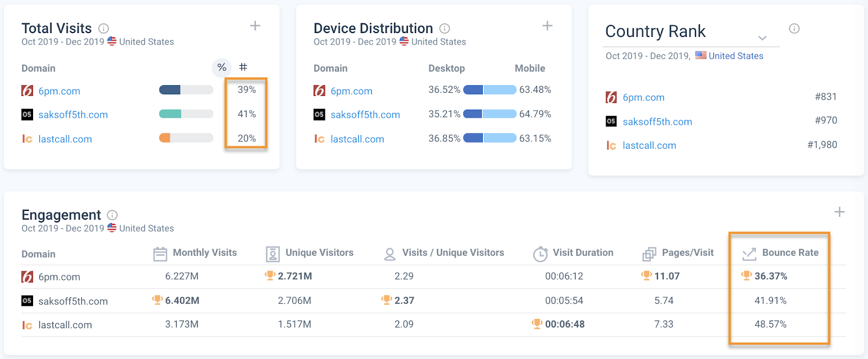Click United States link in Country Rank
Viewport: 868px width, 359px height.
tap(736, 56)
